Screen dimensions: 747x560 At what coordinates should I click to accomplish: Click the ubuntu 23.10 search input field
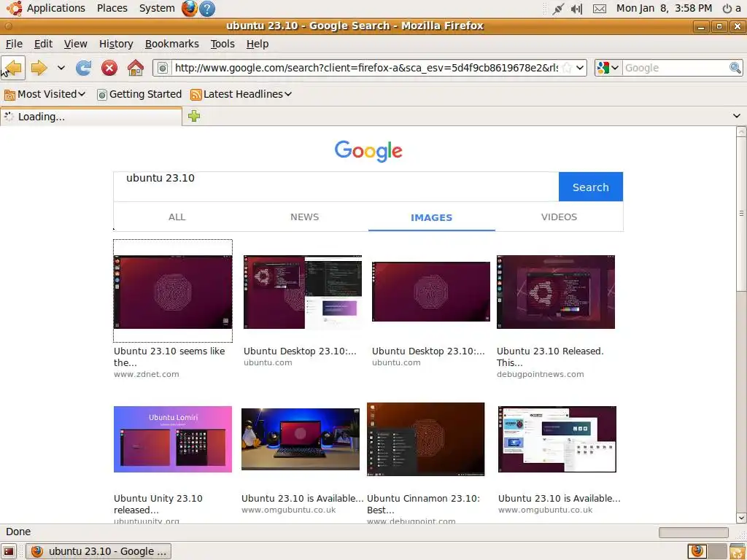click(x=336, y=187)
